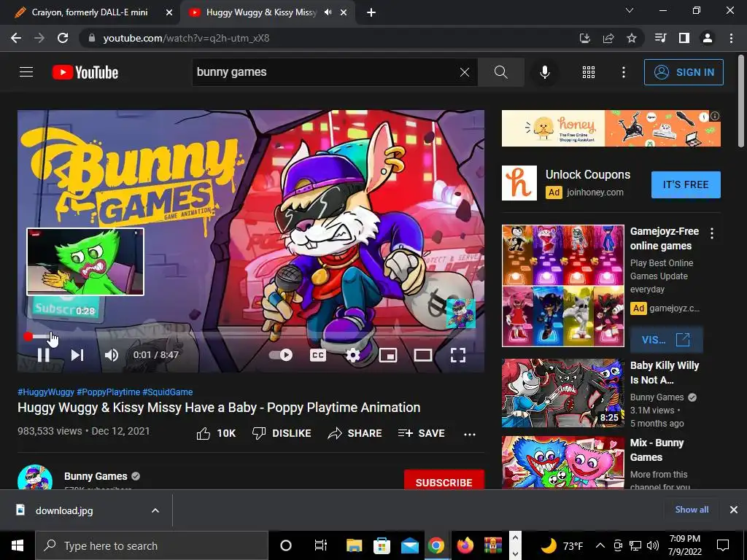This screenshot has width=747, height=560.
Task: Click the search magnifier button
Action: (500, 72)
